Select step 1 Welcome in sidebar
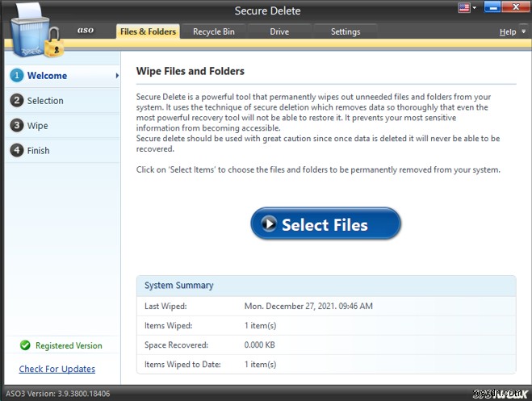This screenshot has height=401, width=532. coord(63,75)
